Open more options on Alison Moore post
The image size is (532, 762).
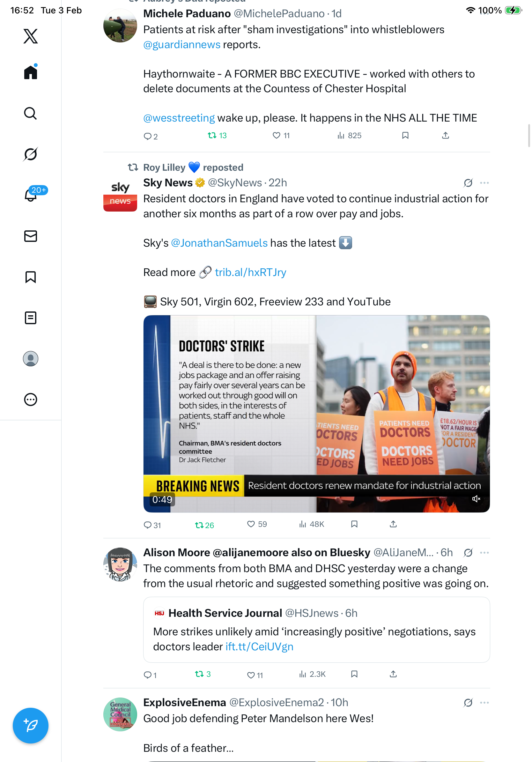[484, 553]
